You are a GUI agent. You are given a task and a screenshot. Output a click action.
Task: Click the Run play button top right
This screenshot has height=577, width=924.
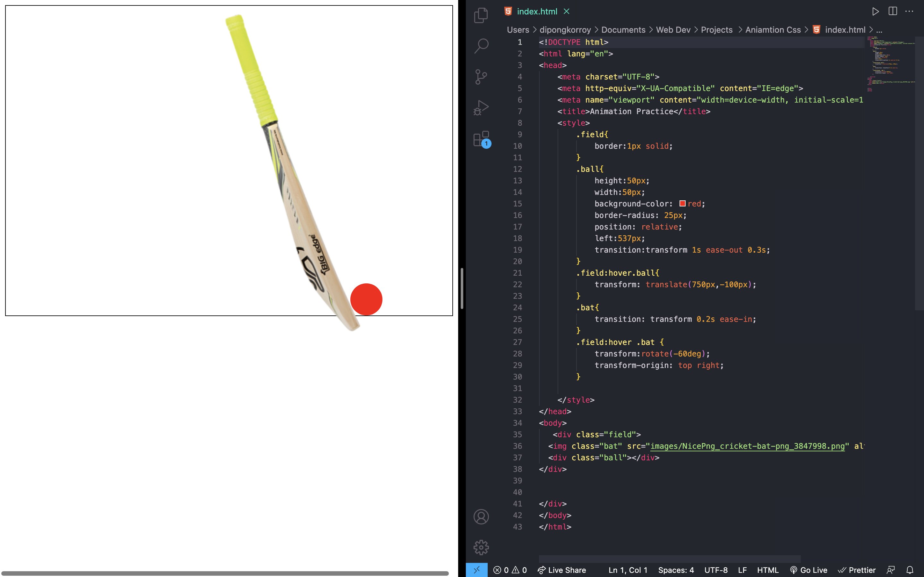click(x=876, y=12)
